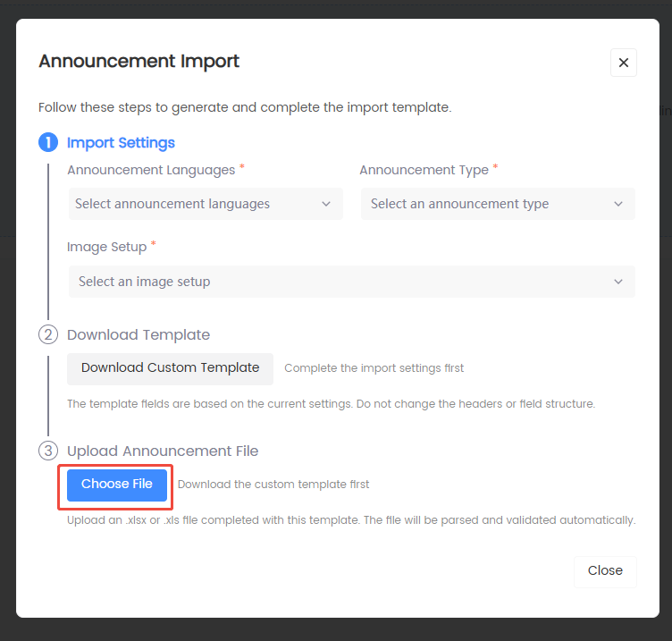
Task: Select step 2 circle icon for Download Template
Action: coord(48,334)
